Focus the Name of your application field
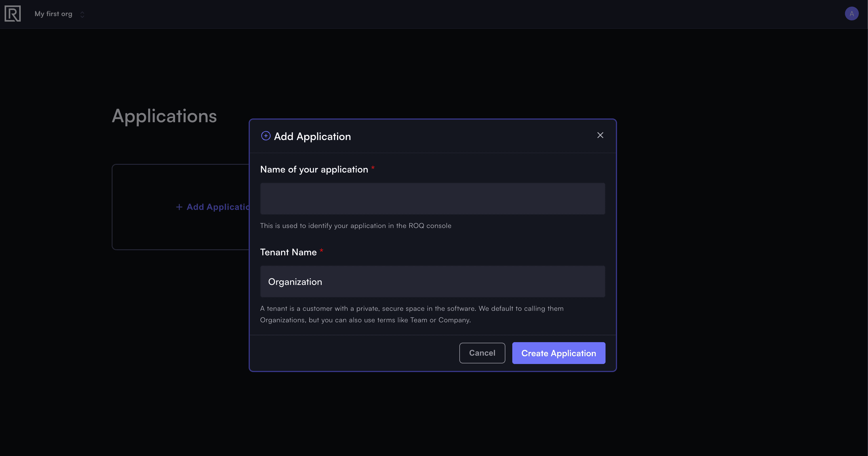Image resolution: width=868 pixels, height=456 pixels. [432, 199]
